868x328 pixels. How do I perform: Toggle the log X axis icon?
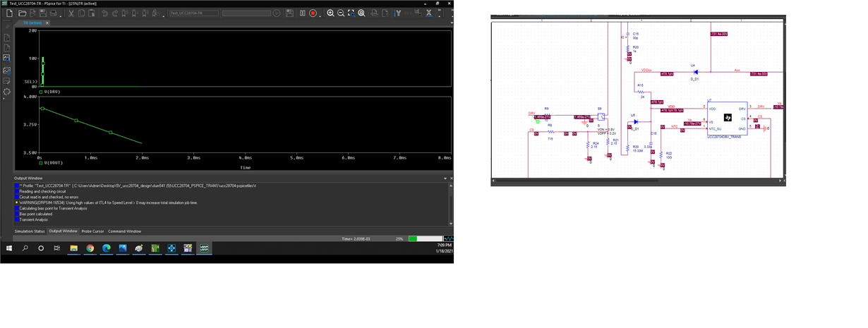(x=428, y=13)
